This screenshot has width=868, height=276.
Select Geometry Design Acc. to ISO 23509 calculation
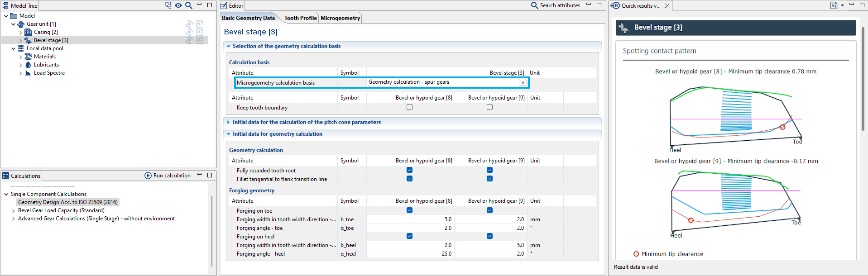68,202
